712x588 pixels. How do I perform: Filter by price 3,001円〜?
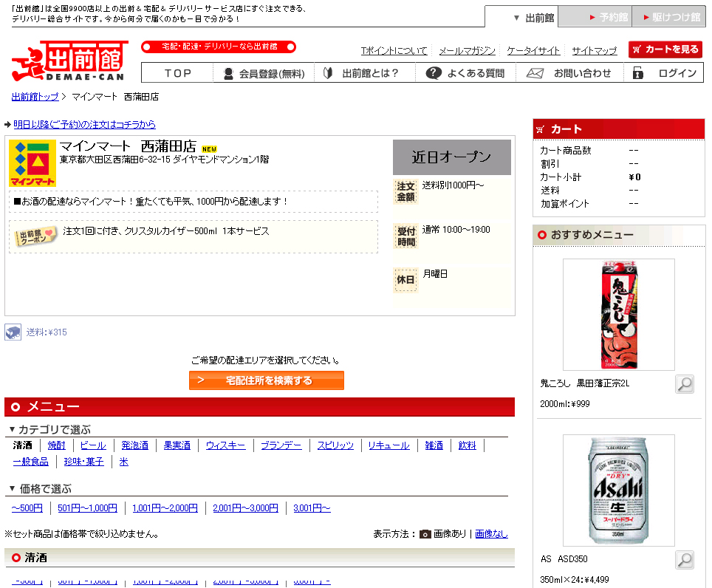click(x=312, y=508)
